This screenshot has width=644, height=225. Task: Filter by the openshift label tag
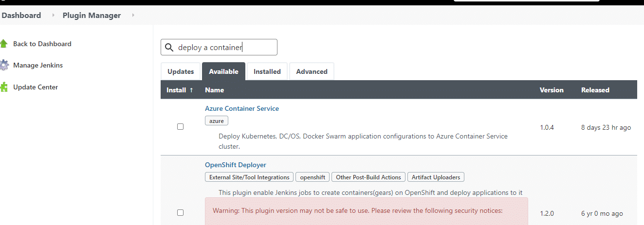click(x=313, y=177)
